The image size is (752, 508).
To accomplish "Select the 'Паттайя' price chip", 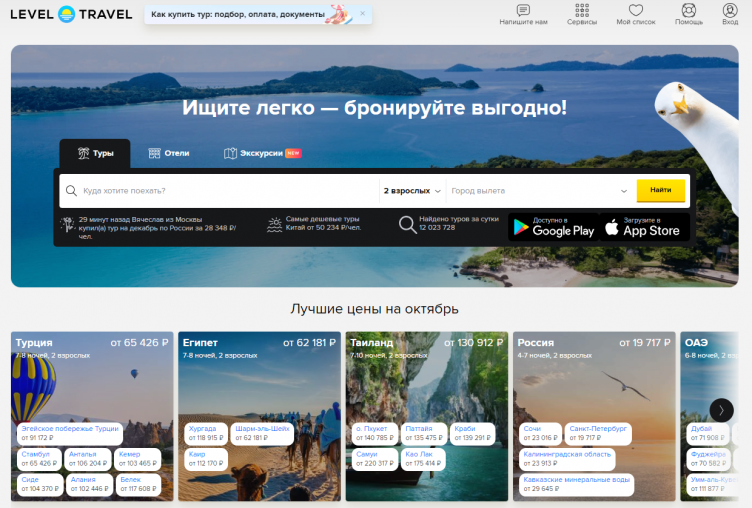I will tap(424, 433).
